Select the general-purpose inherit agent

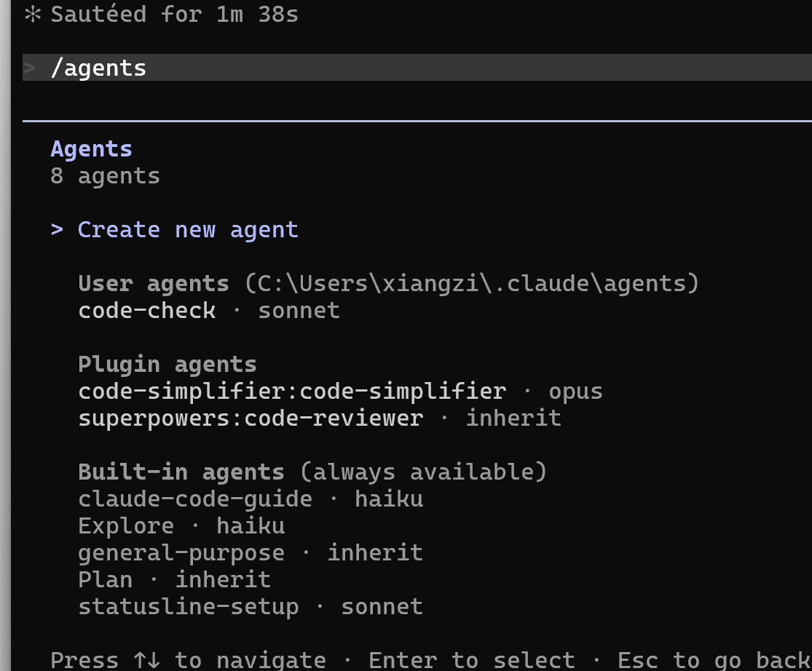(251, 552)
